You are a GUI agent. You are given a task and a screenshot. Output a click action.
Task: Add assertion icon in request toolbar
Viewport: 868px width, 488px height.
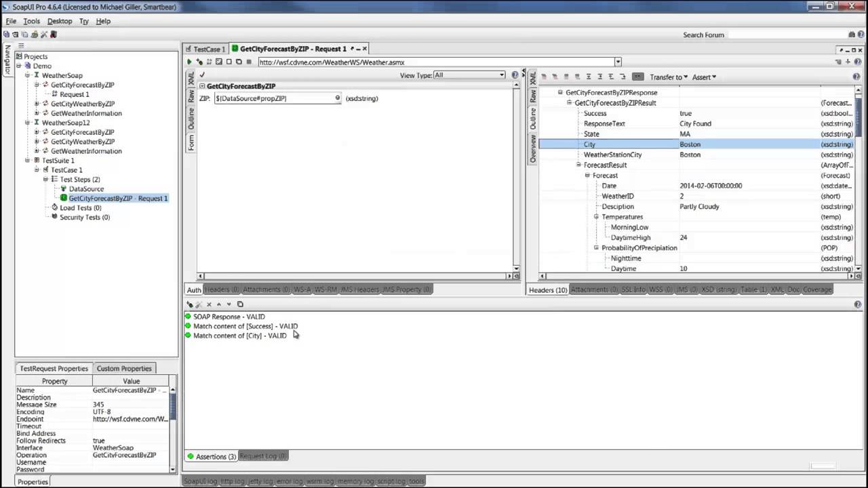[199, 62]
